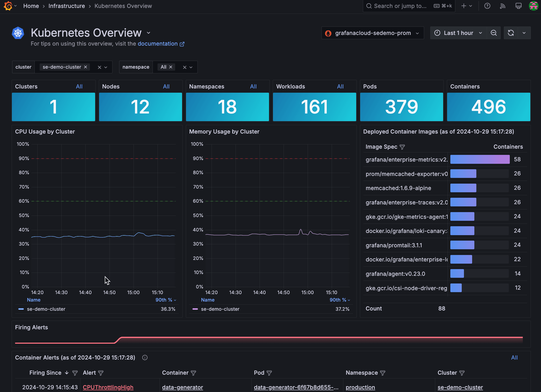Click the filter funnel on the Namespace column
This screenshot has height=392, width=541.
(383, 373)
